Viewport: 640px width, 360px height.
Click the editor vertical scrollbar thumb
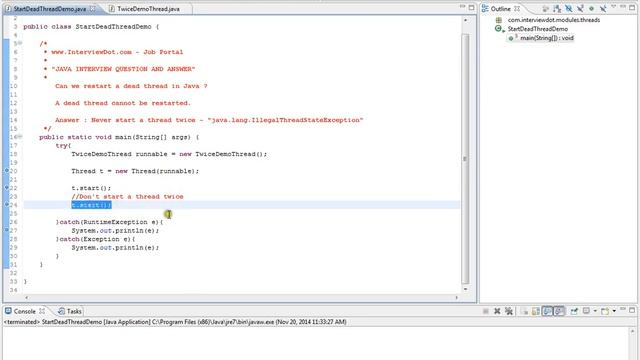(465, 158)
